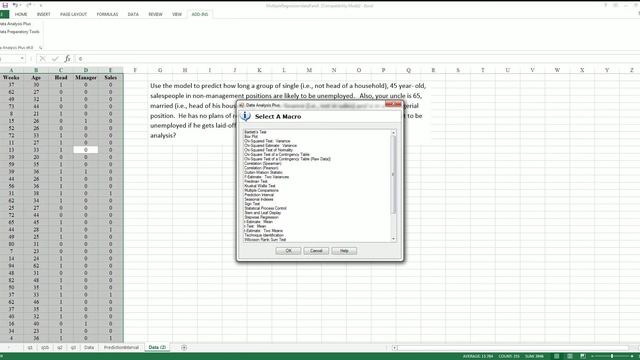
Task: Switch to Normal view in status bar
Action: click(x=556, y=356)
